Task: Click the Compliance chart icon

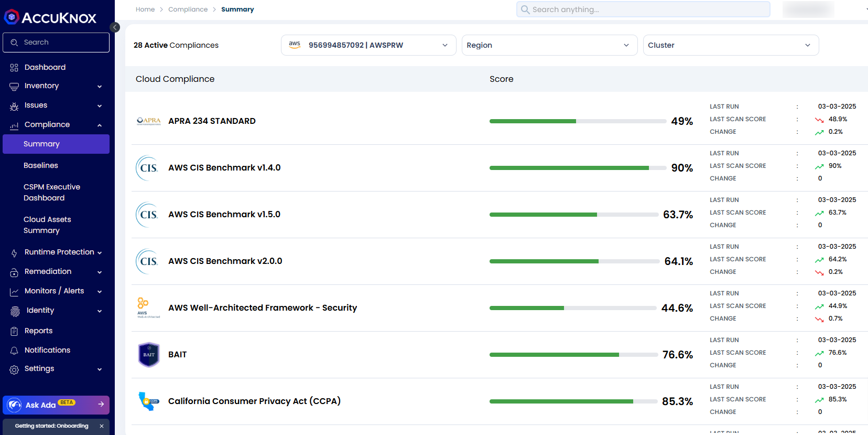Action: 14,125
